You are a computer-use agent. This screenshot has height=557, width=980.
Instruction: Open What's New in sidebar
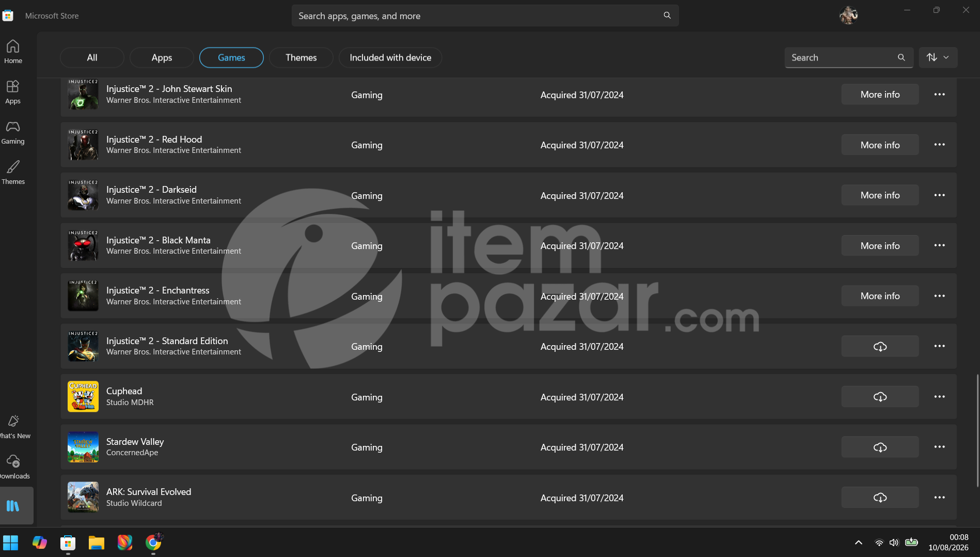pyautogui.click(x=14, y=427)
